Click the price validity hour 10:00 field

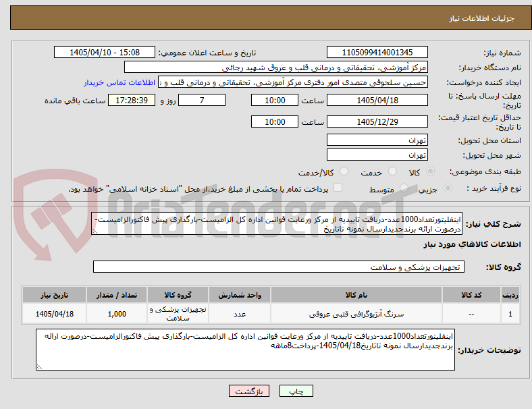click(x=275, y=121)
